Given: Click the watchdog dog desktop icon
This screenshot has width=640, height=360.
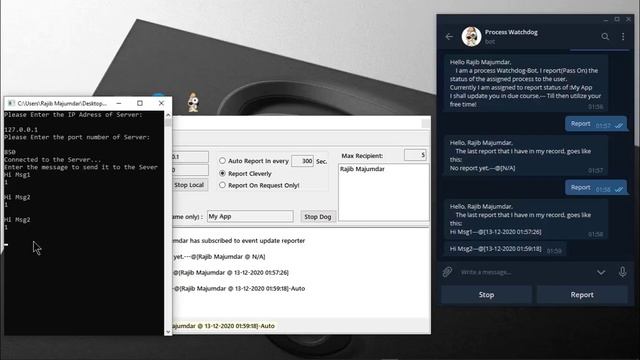Looking at the screenshot, I should [193, 102].
